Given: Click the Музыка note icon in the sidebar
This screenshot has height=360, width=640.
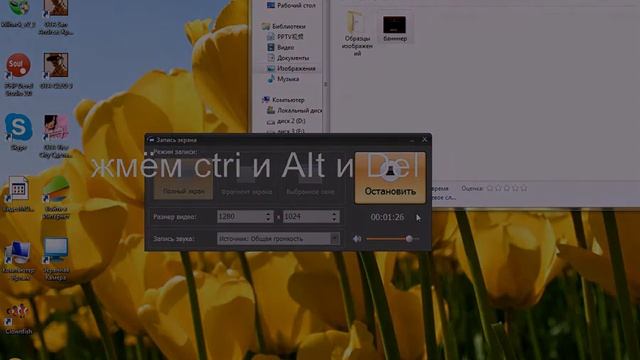Looking at the screenshot, I should tap(271, 79).
